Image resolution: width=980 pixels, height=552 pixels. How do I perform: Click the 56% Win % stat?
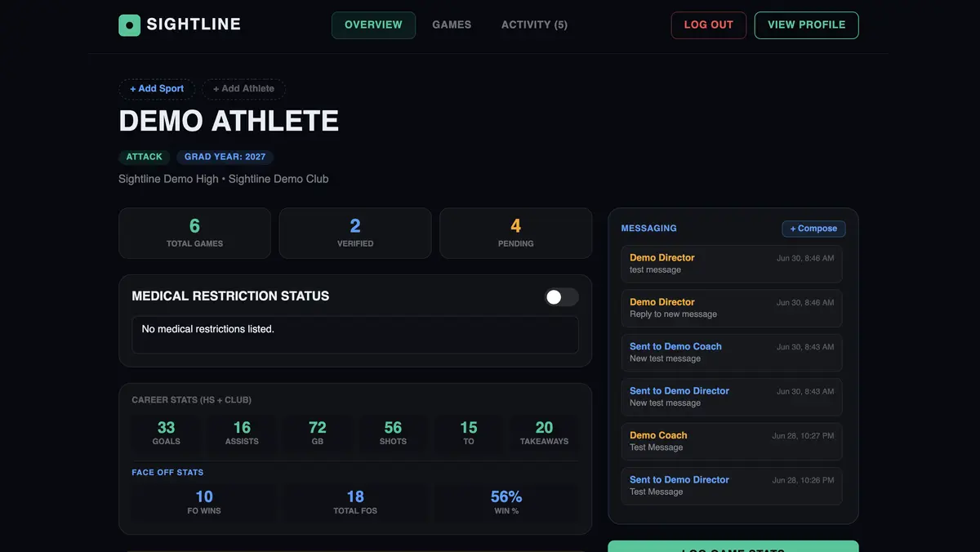pos(506,502)
